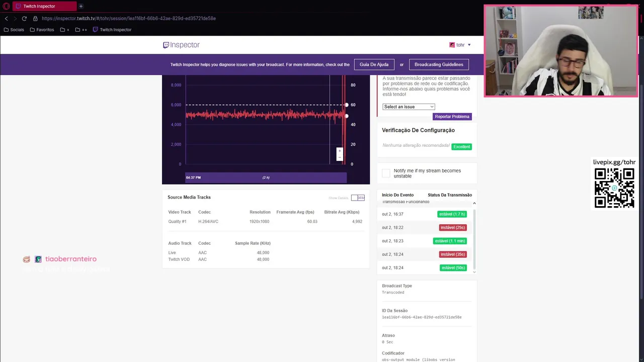644x362 pixels.
Task: Click the 'Source Media Tracks' heading
Action: (x=189, y=197)
